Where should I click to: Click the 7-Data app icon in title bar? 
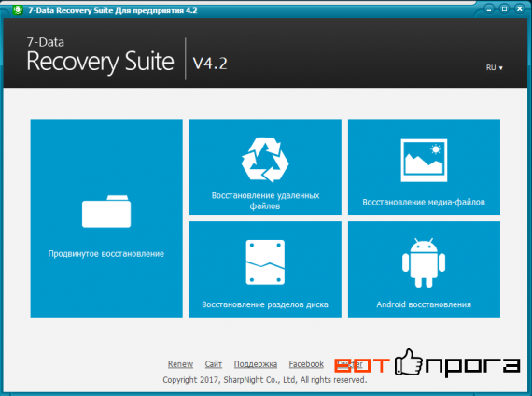18,10
